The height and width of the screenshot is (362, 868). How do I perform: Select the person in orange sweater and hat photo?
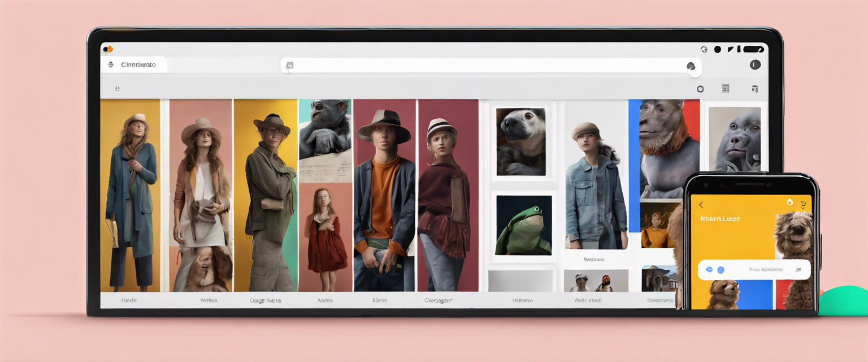384,195
